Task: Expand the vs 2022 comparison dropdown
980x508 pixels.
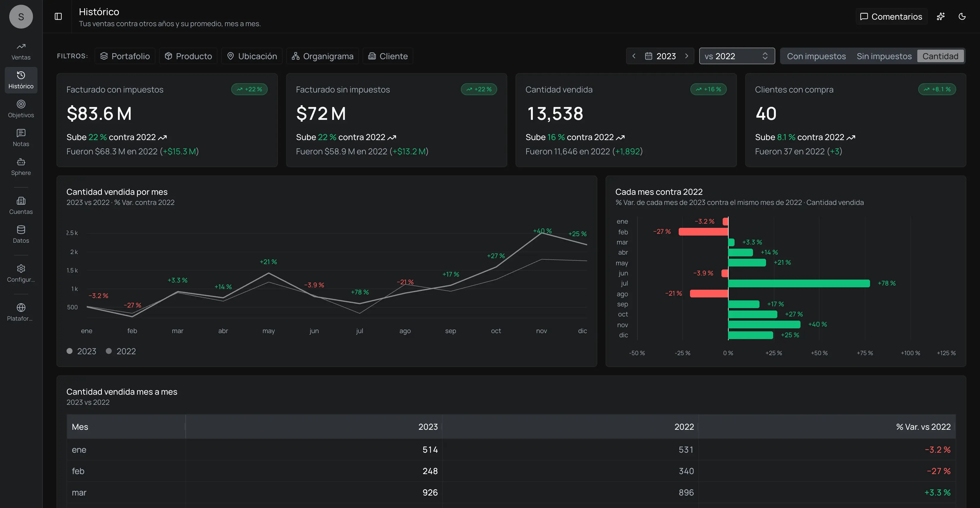Action: (737, 56)
